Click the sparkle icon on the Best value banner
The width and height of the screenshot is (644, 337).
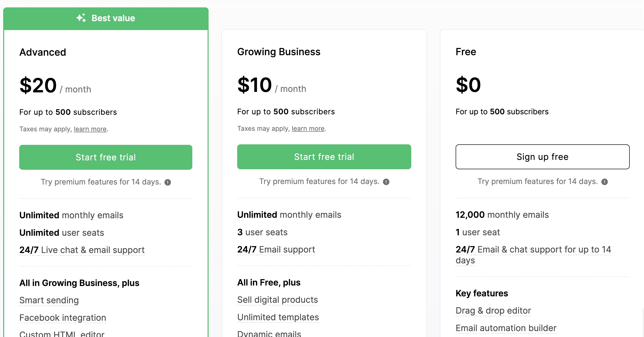point(81,18)
